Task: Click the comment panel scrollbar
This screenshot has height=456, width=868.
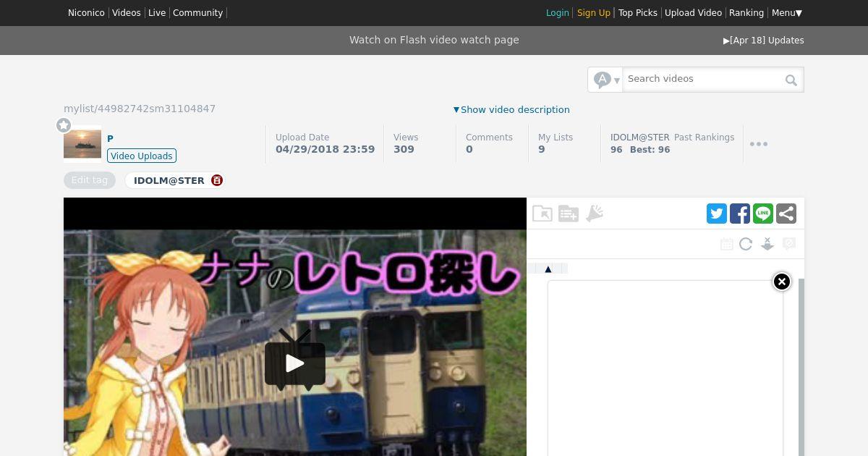Action: tap(801, 367)
